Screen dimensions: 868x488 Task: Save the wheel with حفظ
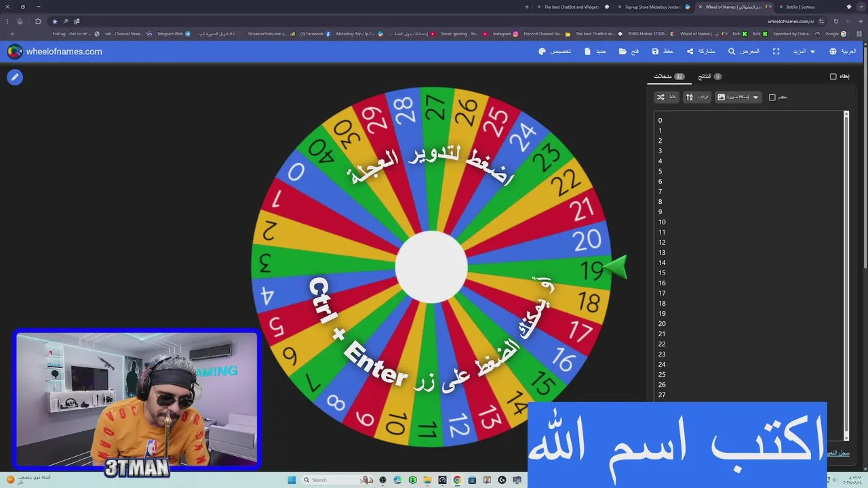(x=663, y=52)
